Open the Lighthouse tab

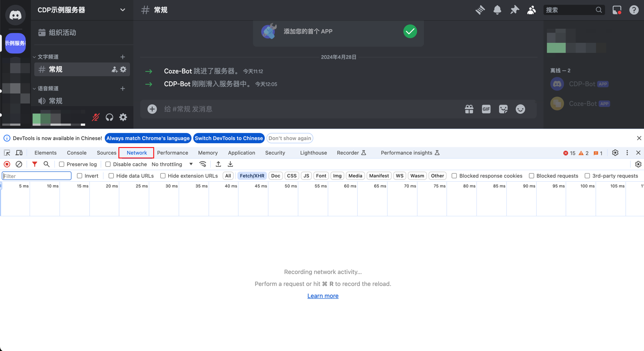[x=313, y=153]
